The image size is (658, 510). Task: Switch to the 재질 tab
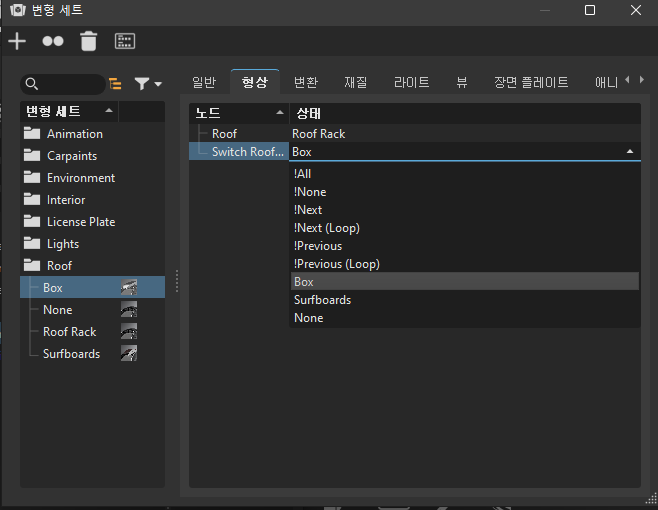tap(355, 82)
